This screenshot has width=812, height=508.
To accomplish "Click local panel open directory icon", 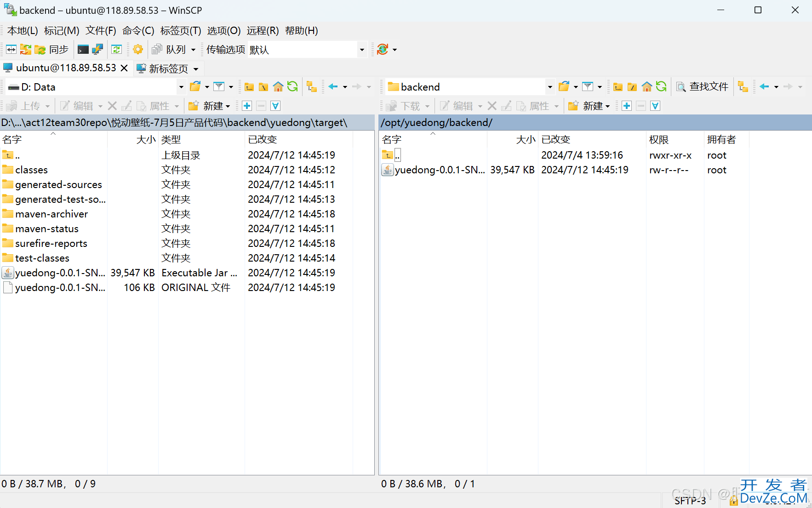I will 195,86.
